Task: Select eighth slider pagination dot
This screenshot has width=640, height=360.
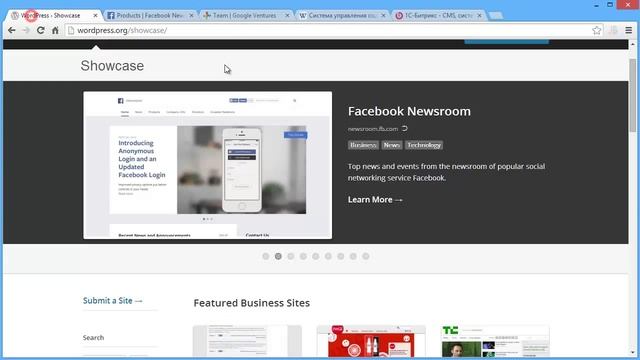Action: click(353, 256)
